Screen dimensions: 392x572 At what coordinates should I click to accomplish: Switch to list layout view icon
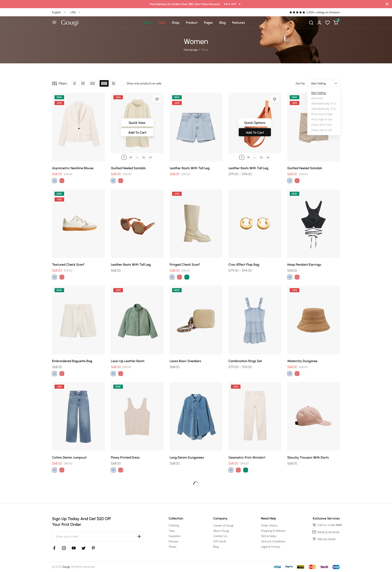point(113,83)
